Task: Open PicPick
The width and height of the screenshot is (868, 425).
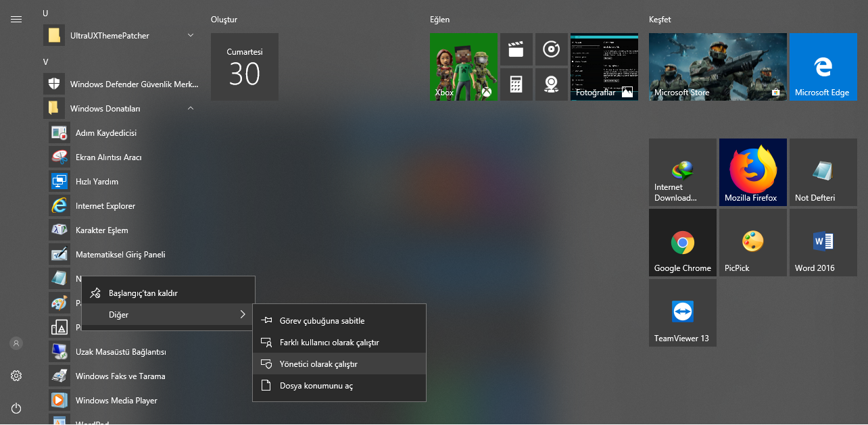Action: [752, 242]
